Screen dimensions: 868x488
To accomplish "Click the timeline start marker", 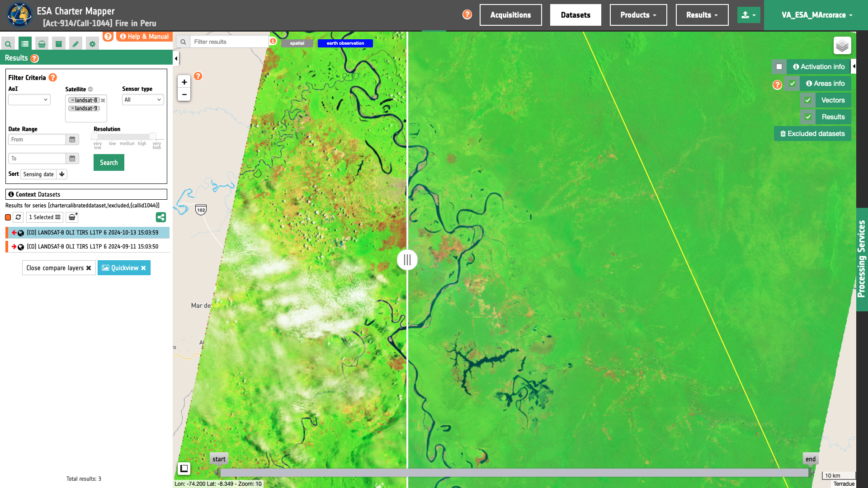I will point(219,459).
